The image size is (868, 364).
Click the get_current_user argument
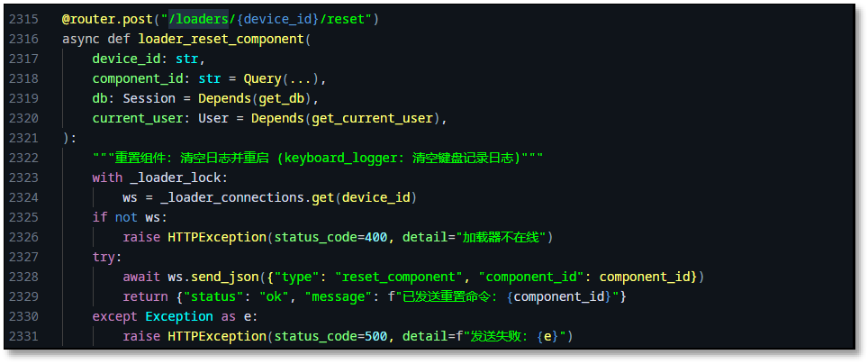(x=372, y=119)
